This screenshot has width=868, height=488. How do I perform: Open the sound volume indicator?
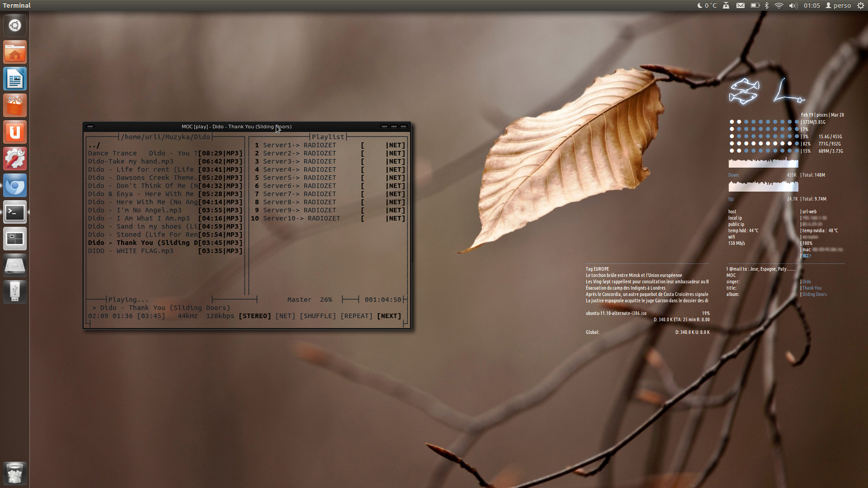pos(793,5)
